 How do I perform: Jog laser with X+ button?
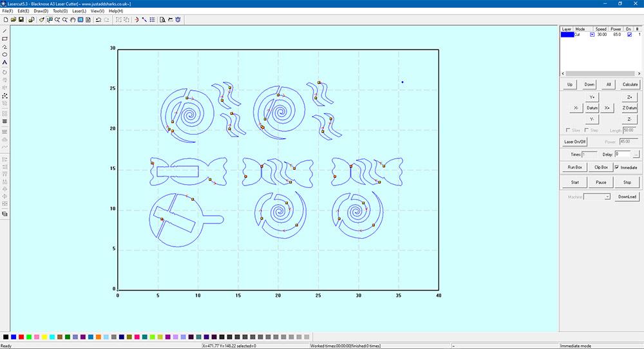pos(607,108)
